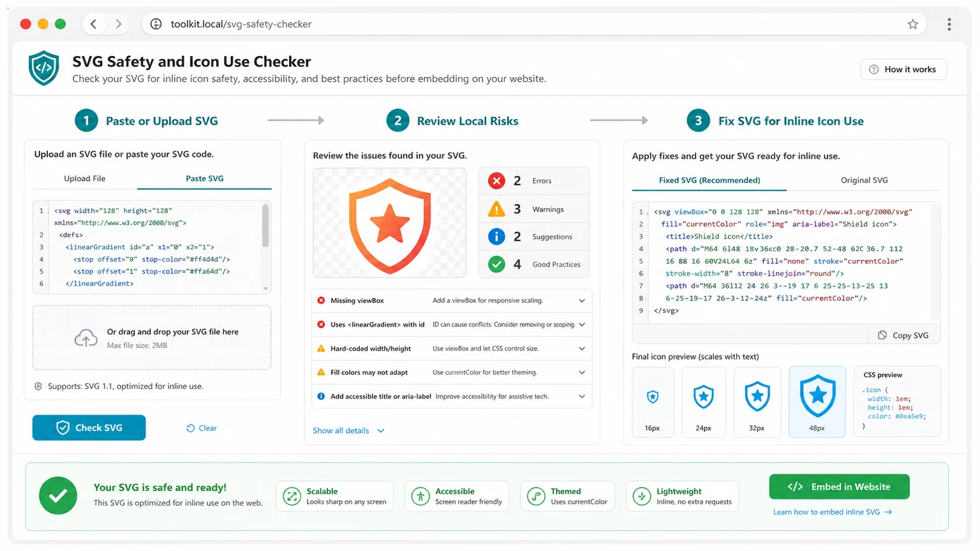Click warning icon beside Fill colors may not adapt
The width and height of the screenshot is (980, 551).
tap(321, 372)
